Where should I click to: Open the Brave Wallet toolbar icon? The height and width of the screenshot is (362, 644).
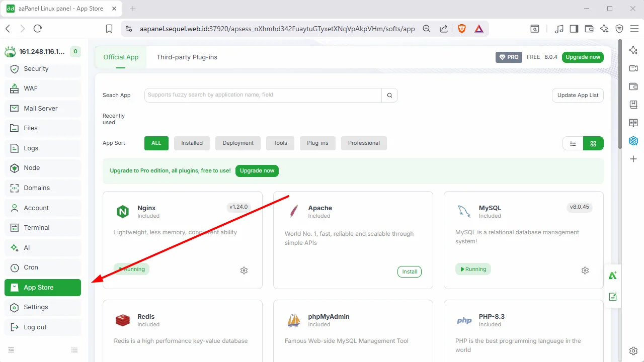[x=589, y=29]
